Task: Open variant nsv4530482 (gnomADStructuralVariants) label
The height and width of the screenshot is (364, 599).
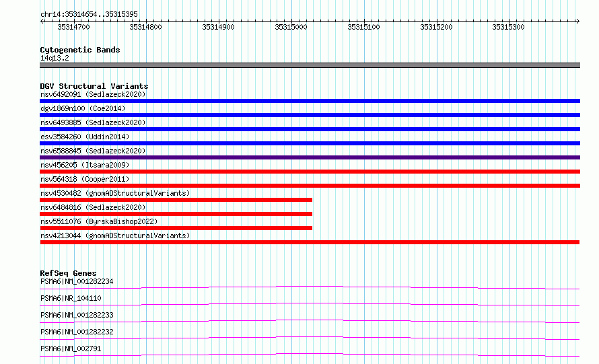Action: (115, 193)
